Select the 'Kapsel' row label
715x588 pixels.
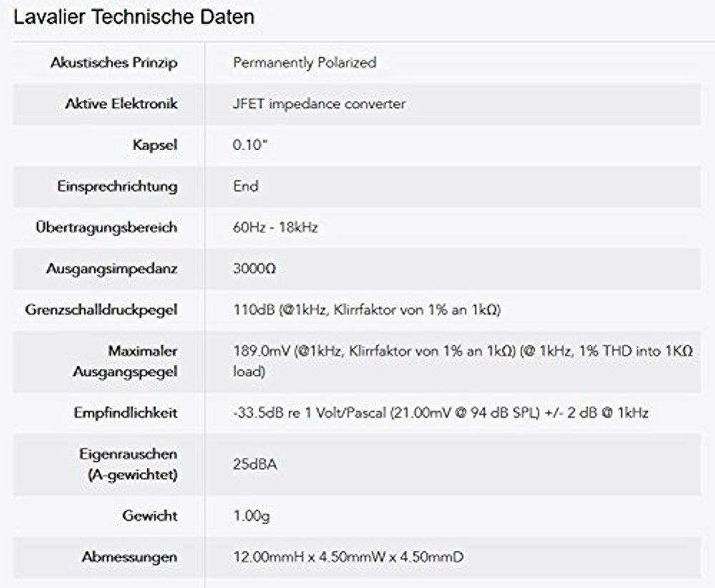pos(154,145)
